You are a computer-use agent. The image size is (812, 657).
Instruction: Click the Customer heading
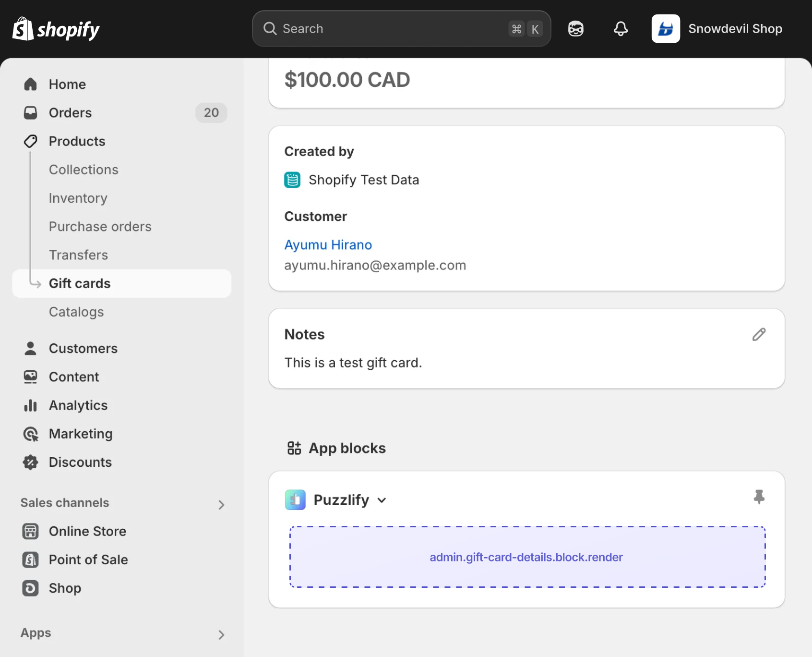tap(316, 217)
